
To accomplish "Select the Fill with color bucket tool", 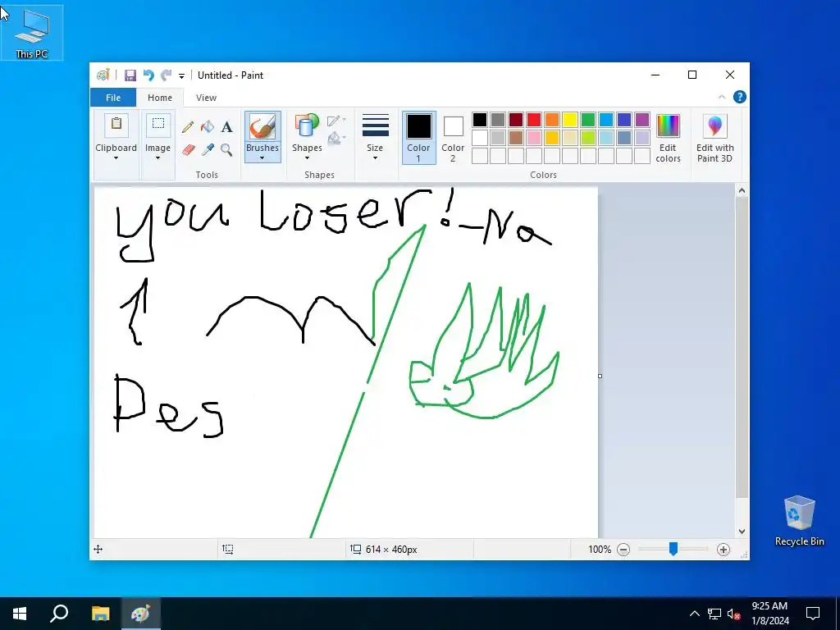I will 208,127.
